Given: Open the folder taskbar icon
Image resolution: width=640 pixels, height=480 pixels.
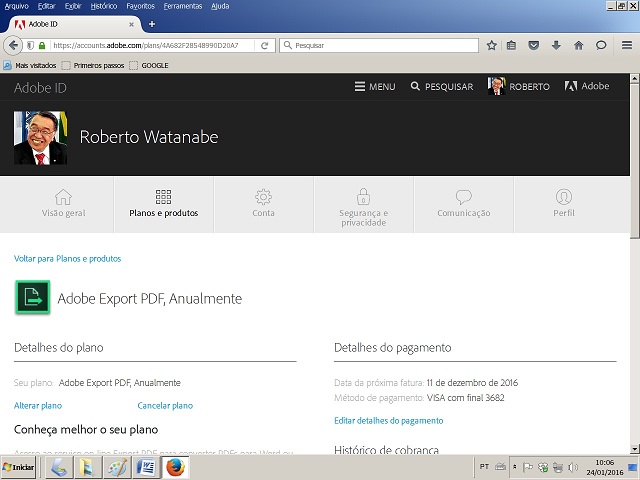Looking at the screenshot, I should point(88,467).
